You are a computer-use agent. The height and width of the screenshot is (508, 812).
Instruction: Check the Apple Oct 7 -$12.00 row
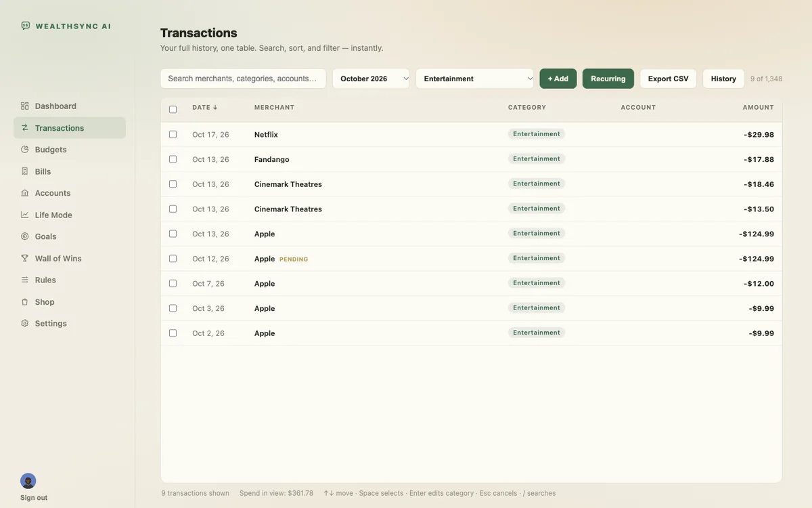pyautogui.click(x=173, y=283)
